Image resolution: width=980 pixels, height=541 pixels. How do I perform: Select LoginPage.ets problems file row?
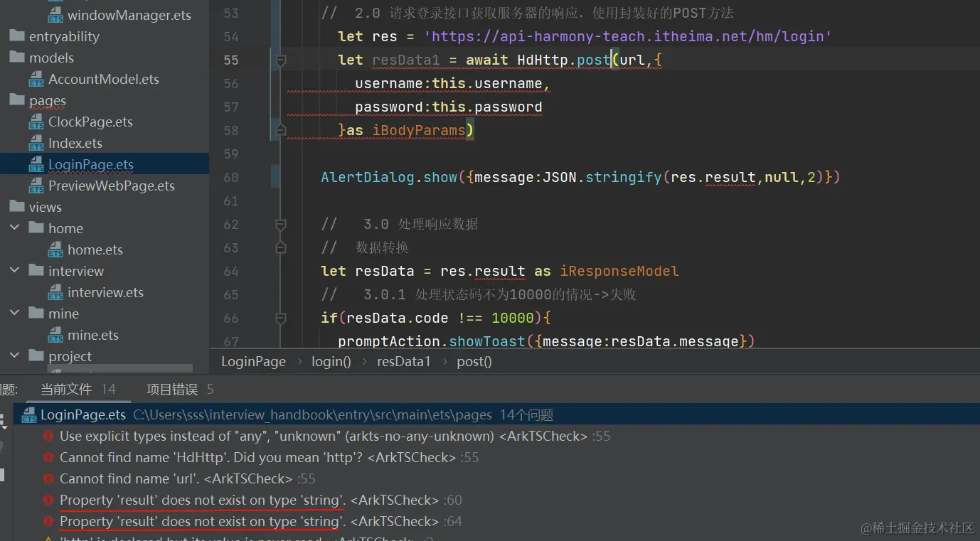(x=496, y=414)
